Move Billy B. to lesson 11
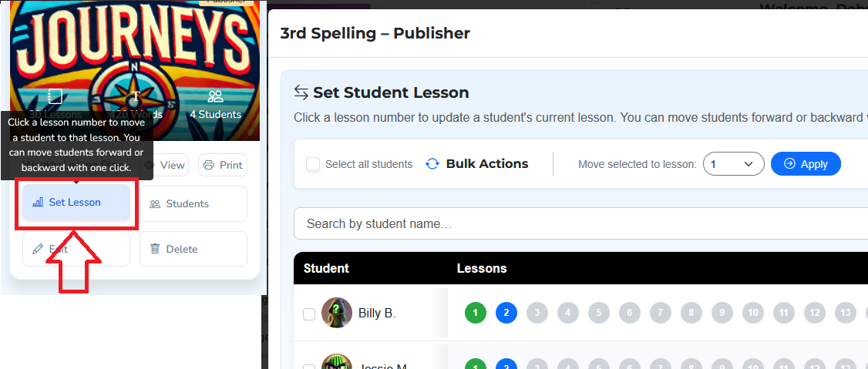Screen dimensions: 868x369 point(784,313)
